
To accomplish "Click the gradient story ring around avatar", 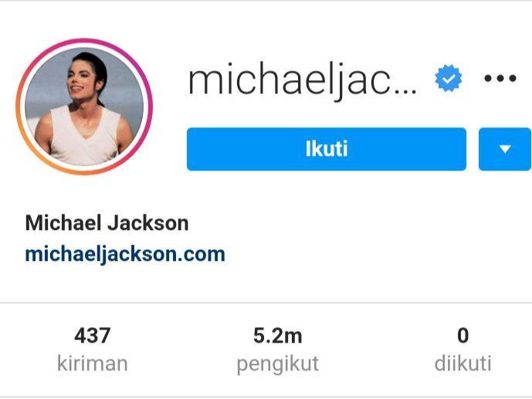I will tap(84, 107).
